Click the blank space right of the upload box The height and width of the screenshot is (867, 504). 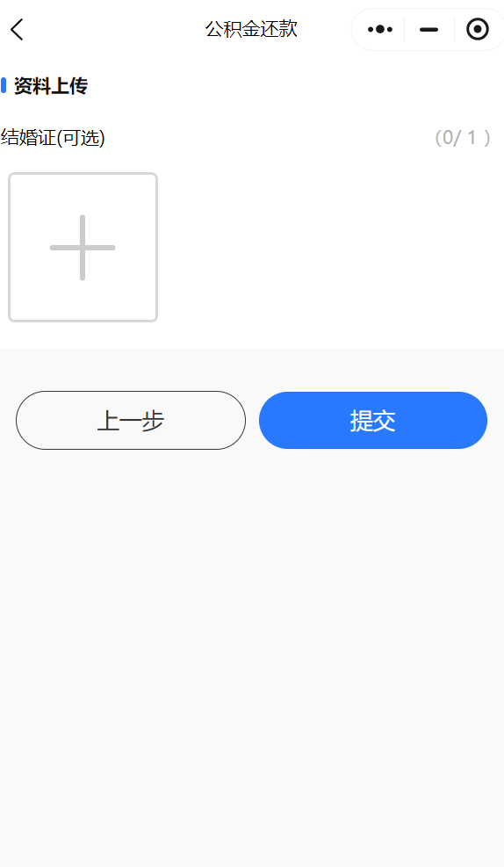pos(330,247)
